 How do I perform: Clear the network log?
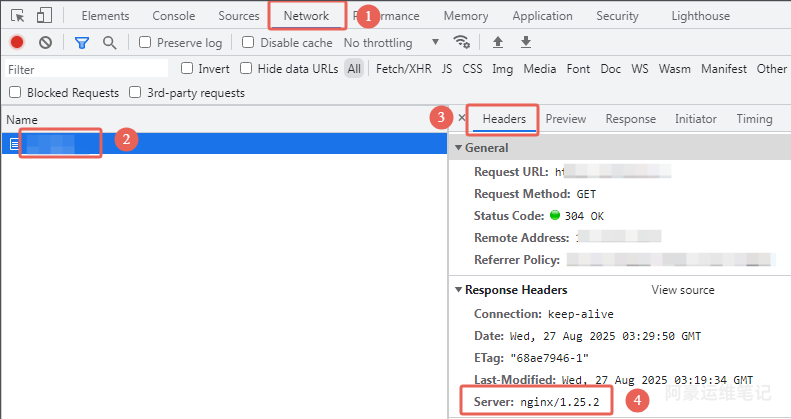pos(45,43)
